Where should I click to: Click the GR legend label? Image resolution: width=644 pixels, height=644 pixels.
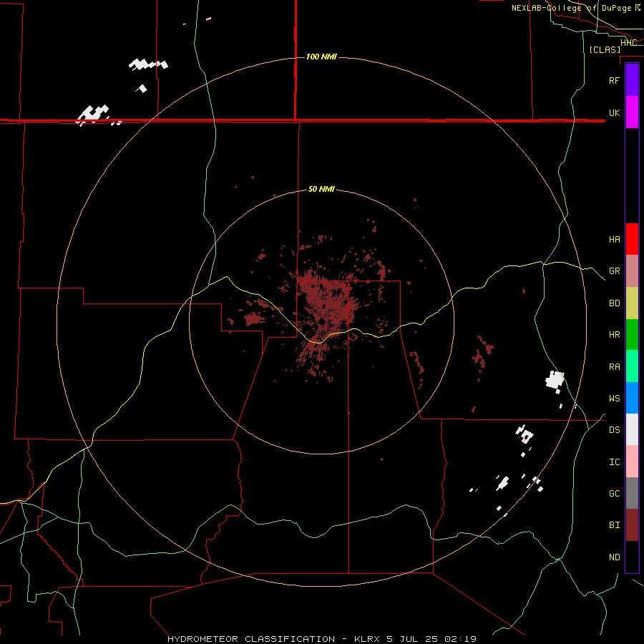coord(614,270)
